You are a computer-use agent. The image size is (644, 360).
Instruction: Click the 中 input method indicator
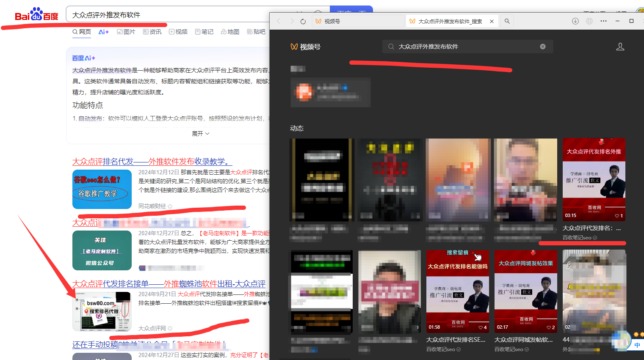pos(637,345)
